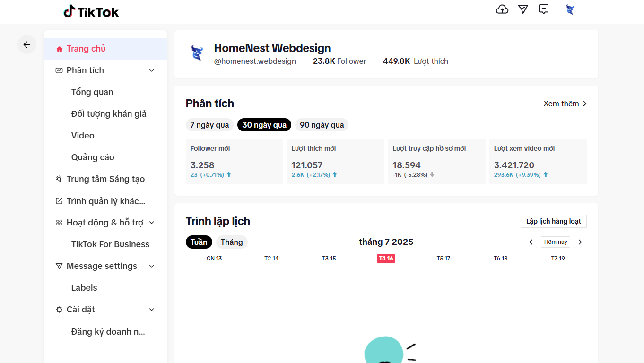Screen dimensions: 644x363
Task: Click the edit icon of Trình quản lý khác
Action: [59, 201]
